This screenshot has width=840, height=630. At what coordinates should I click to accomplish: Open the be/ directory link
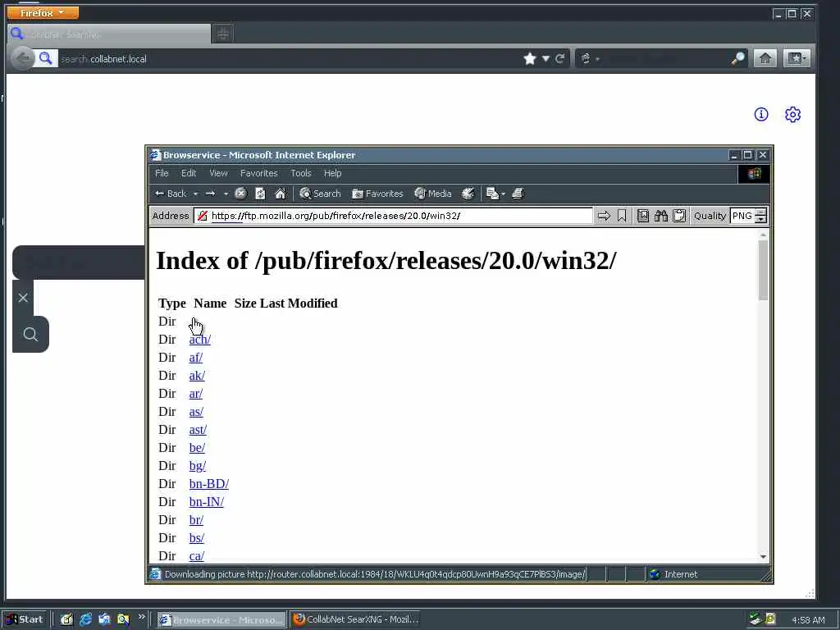click(197, 448)
